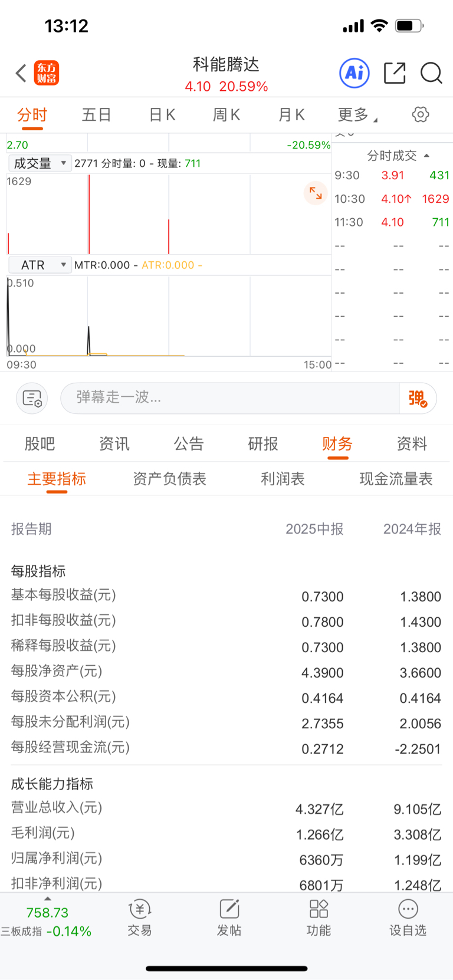
Task: Open the 股吧 tab
Action: point(40,444)
